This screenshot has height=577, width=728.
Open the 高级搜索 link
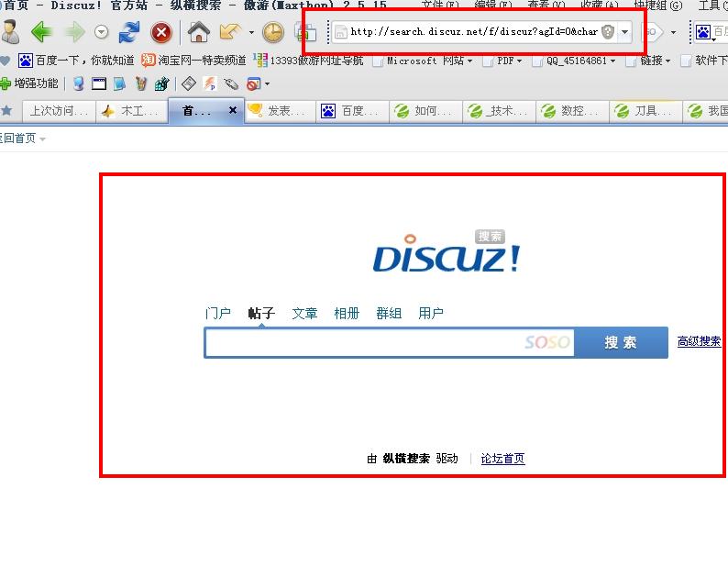click(x=699, y=341)
